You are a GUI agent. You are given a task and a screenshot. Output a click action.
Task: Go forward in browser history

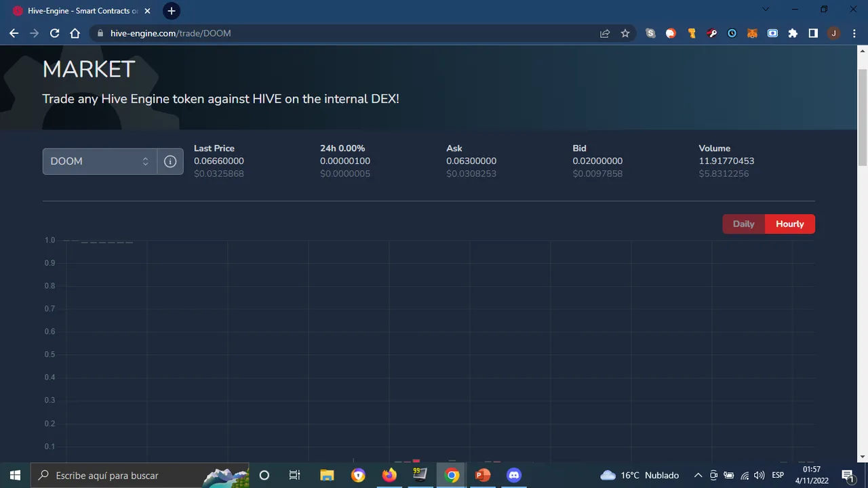coord(35,33)
